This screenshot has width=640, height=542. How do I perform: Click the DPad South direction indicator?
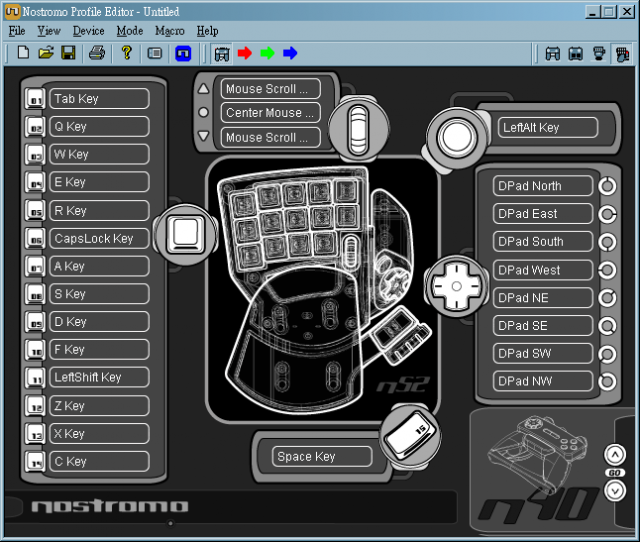(607, 242)
